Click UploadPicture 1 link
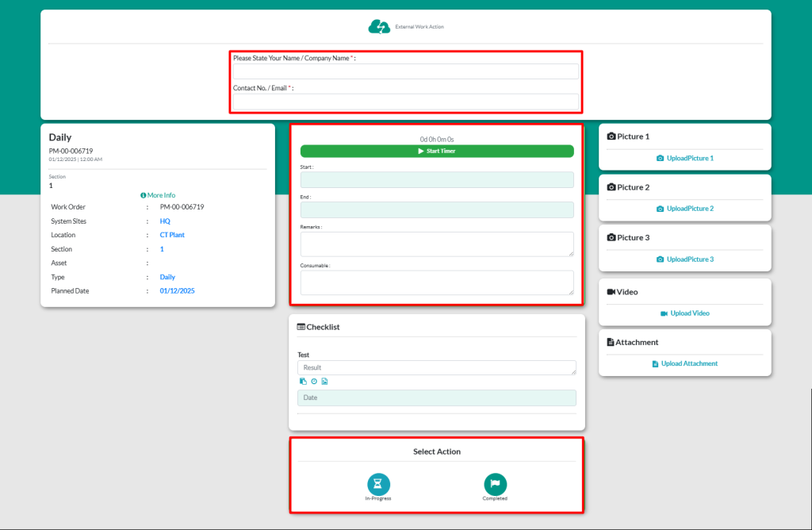 (x=685, y=159)
